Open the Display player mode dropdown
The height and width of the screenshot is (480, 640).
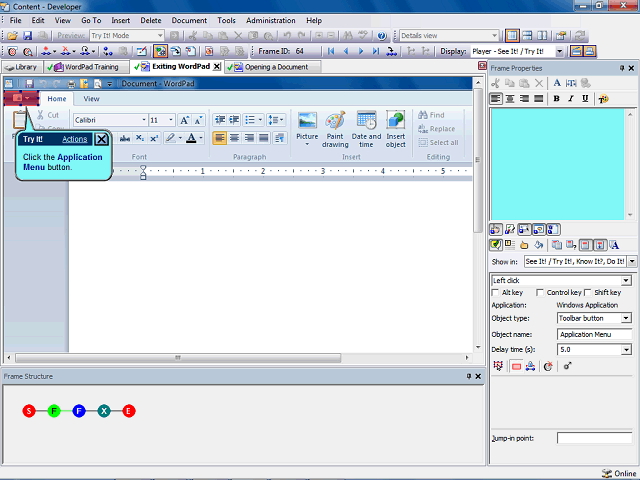(x=560, y=51)
